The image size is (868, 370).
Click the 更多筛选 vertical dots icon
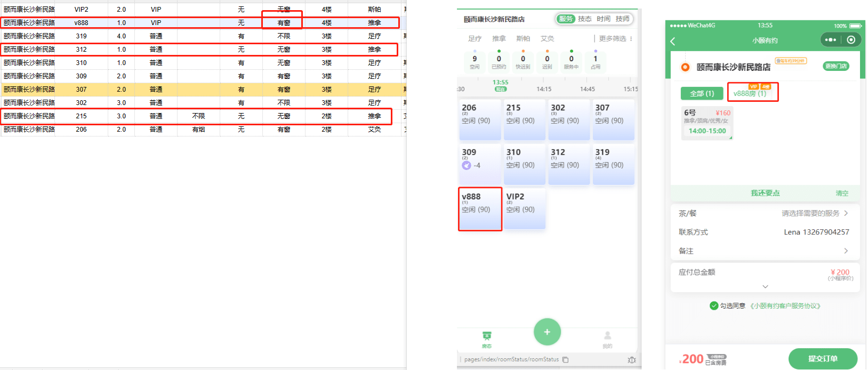click(x=631, y=39)
